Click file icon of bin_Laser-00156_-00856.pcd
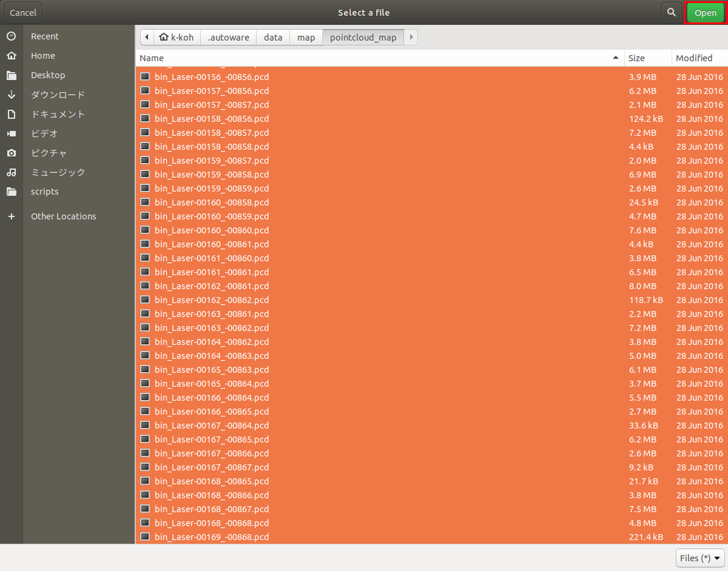Viewport: 728px width, 571px height. (145, 77)
